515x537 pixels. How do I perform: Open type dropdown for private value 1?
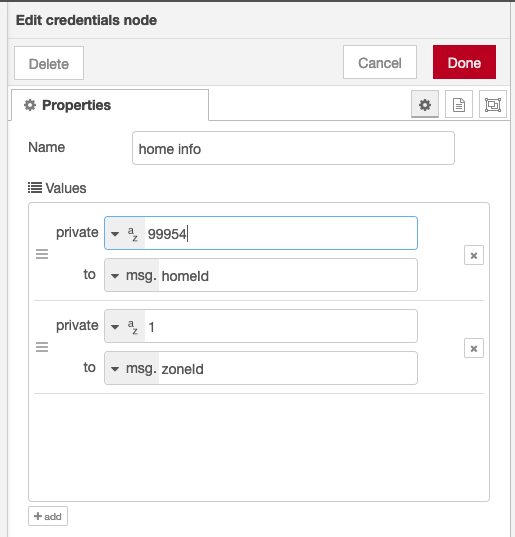click(x=115, y=327)
